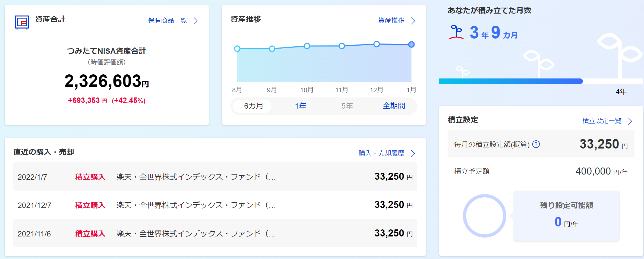Switch chart to 1年 period

pos(301,106)
